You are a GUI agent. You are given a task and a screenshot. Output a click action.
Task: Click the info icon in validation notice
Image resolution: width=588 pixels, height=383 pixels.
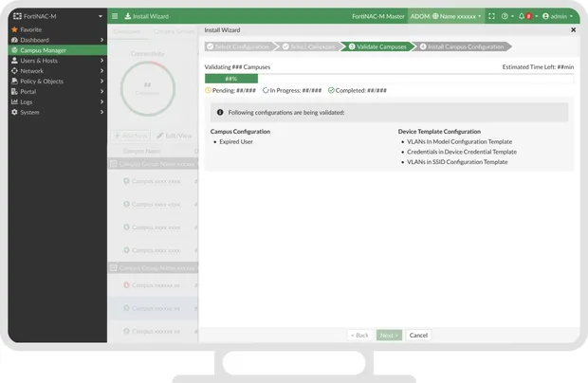click(x=220, y=112)
